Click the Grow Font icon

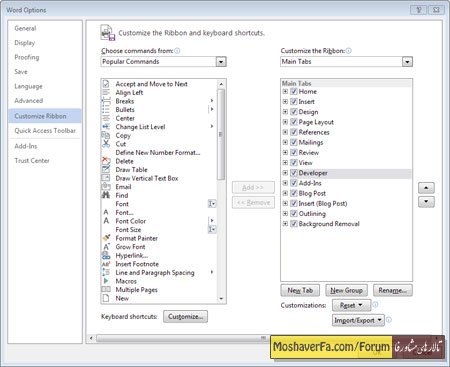[x=106, y=247]
